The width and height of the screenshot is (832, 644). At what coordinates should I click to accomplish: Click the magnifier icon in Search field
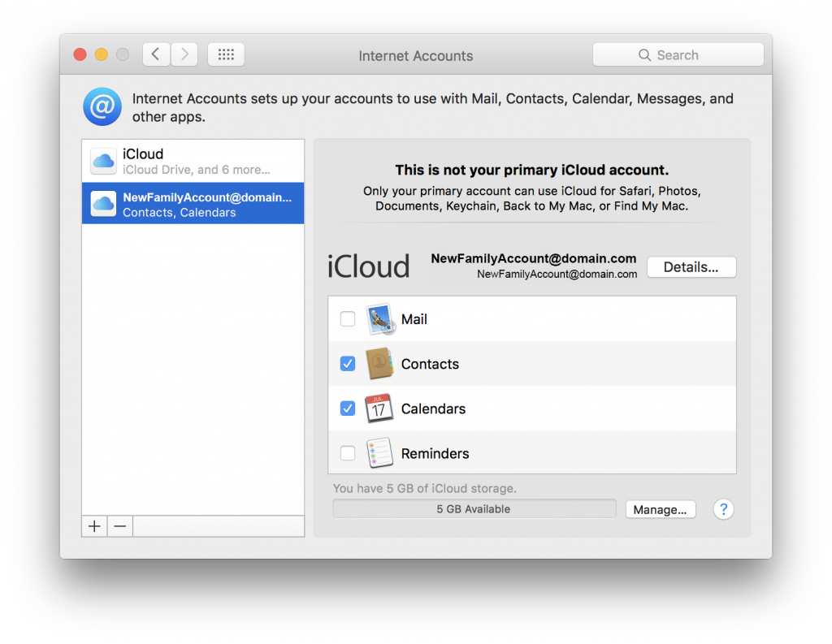pos(644,55)
